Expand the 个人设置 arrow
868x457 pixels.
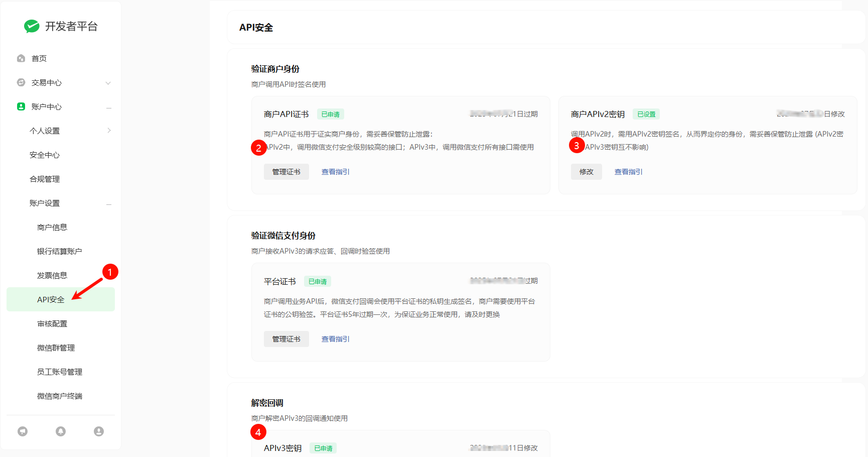coord(109,131)
